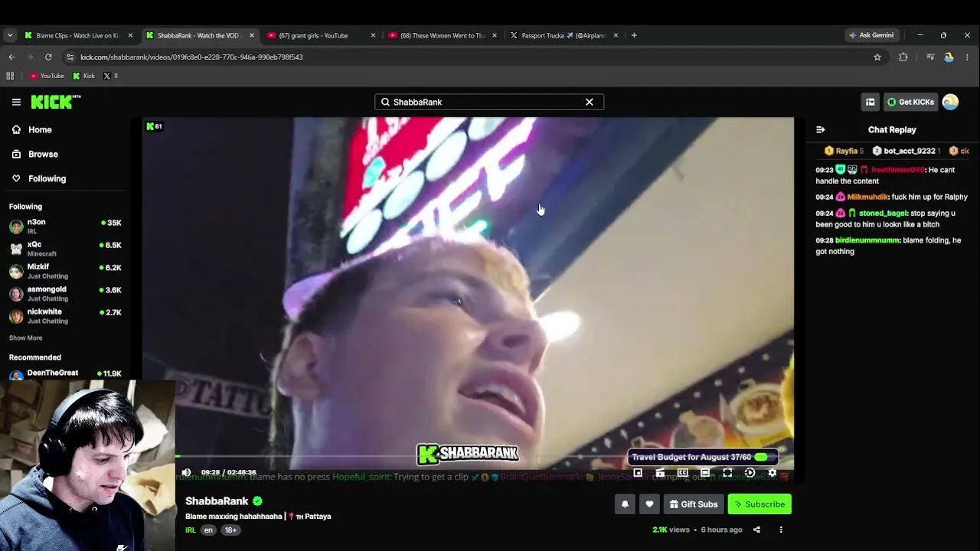
Task: Subscribe to ShabbaRank
Action: click(x=759, y=504)
